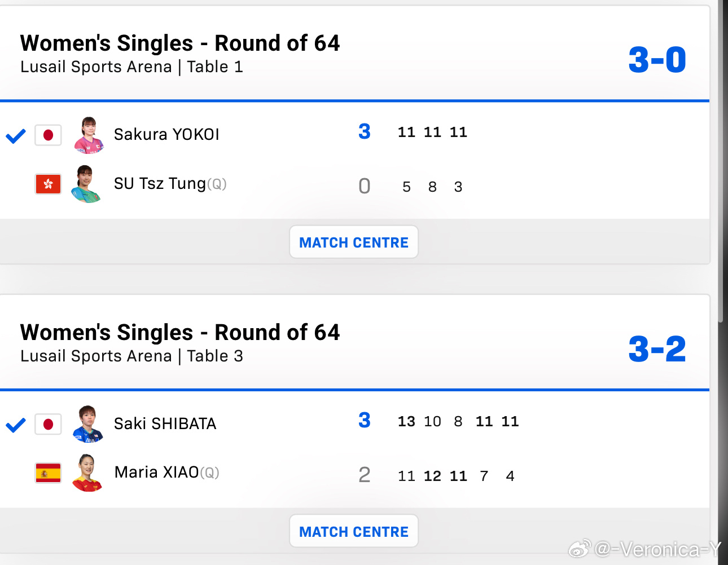The image size is (728, 565).
Task: Click Japan flag beside Saki Shibata
Action: click(48, 424)
